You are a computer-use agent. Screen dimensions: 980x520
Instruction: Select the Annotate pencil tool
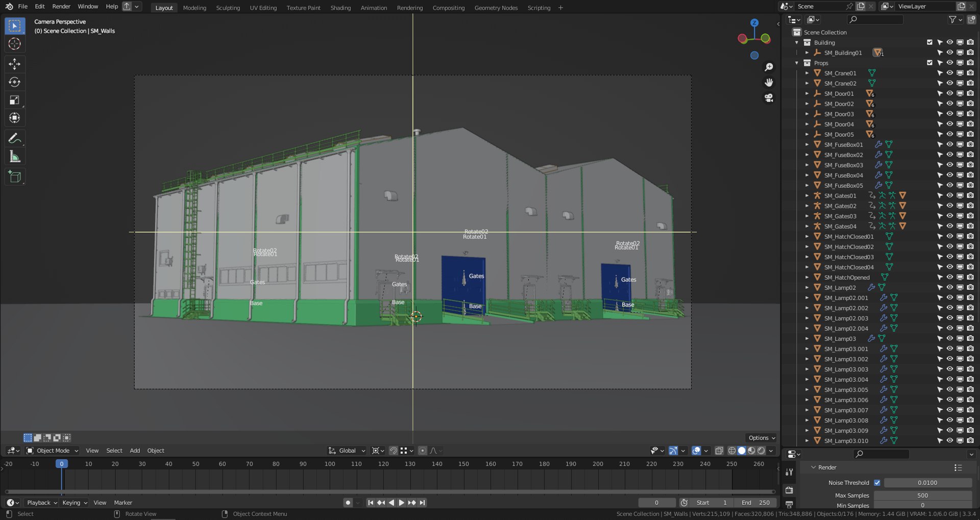(15, 138)
